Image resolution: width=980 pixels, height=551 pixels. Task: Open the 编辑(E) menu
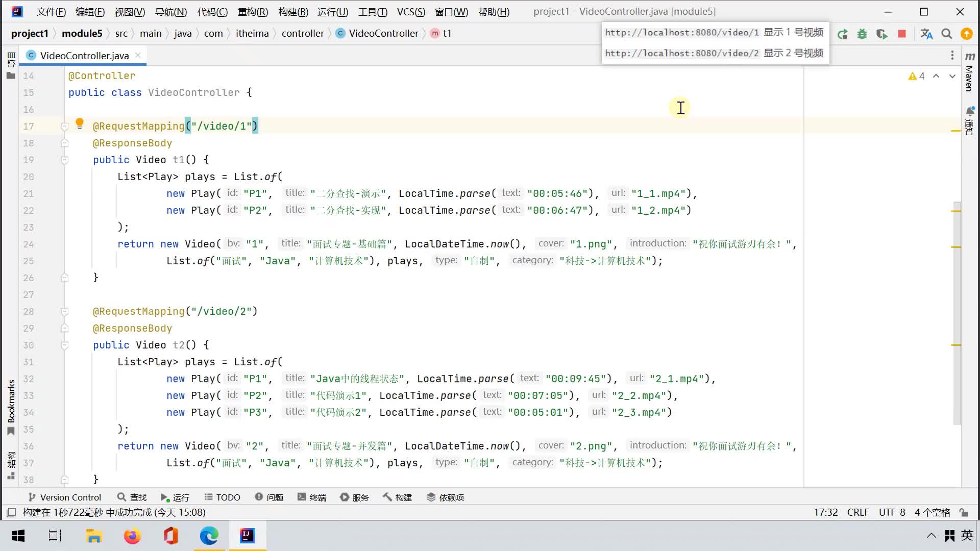click(x=90, y=12)
